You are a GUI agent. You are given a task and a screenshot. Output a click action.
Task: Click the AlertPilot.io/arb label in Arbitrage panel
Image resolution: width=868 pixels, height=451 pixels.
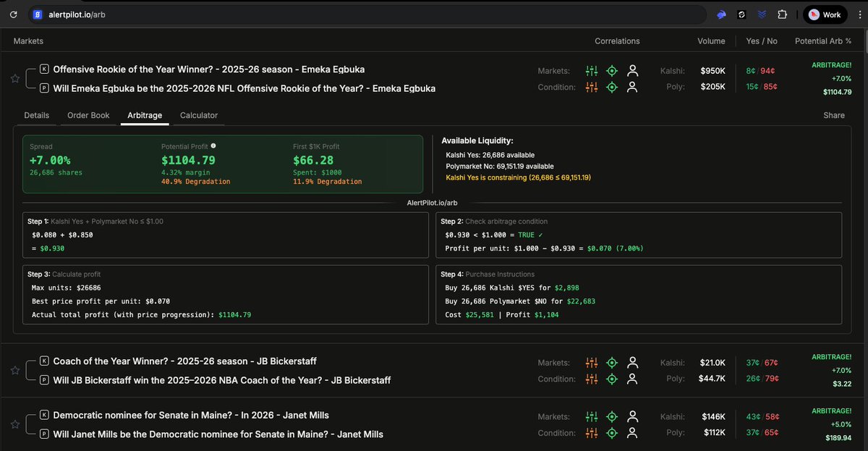tap(434, 204)
